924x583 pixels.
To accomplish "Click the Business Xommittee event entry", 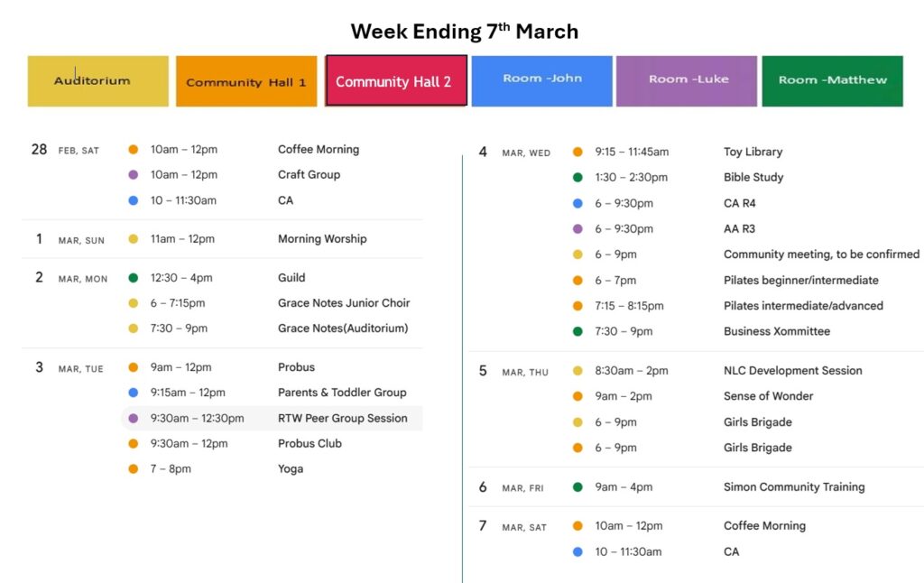I will 776,331.
